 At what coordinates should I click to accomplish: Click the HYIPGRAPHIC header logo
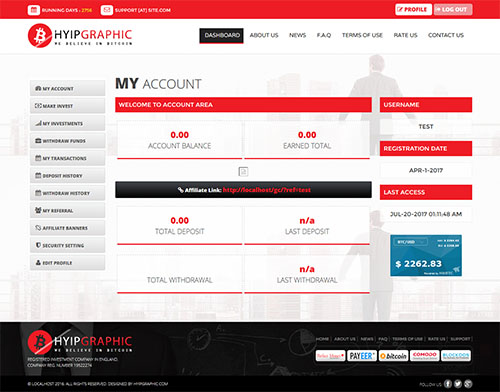tap(80, 35)
